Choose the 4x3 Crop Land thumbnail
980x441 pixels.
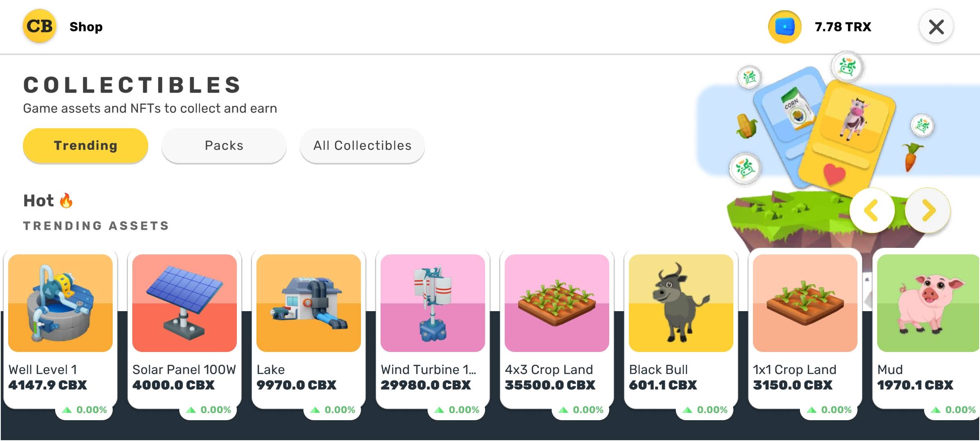tap(557, 303)
